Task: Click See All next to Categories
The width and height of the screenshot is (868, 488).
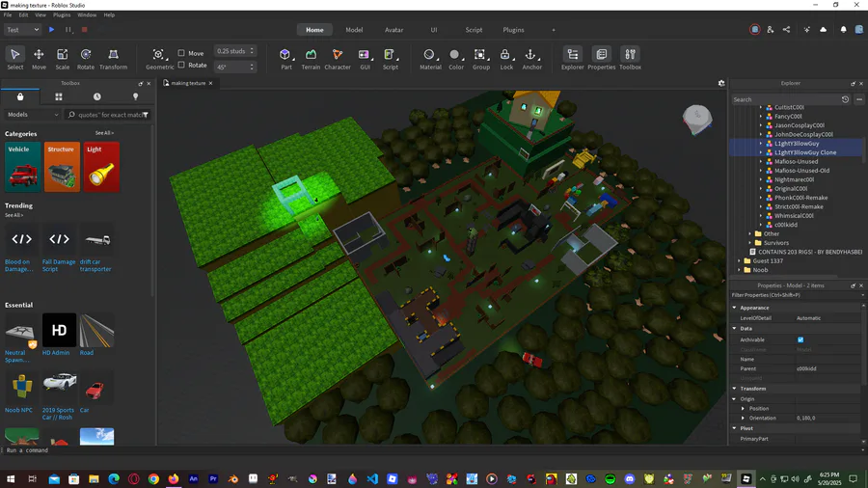Action: point(104,133)
